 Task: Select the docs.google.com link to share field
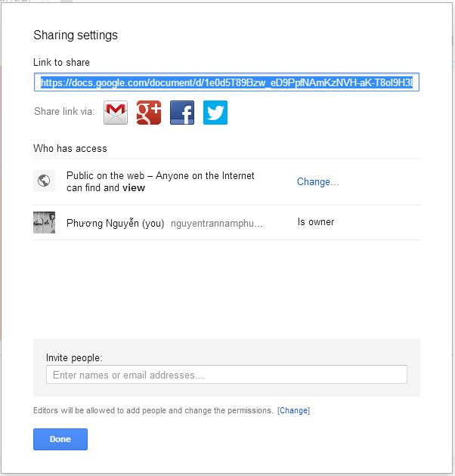(227, 82)
